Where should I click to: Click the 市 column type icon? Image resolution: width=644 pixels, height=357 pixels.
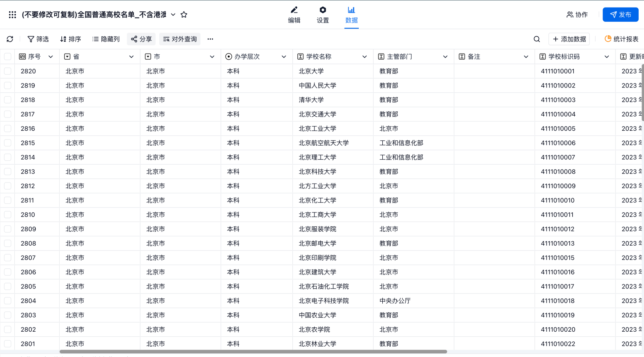click(x=148, y=56)
